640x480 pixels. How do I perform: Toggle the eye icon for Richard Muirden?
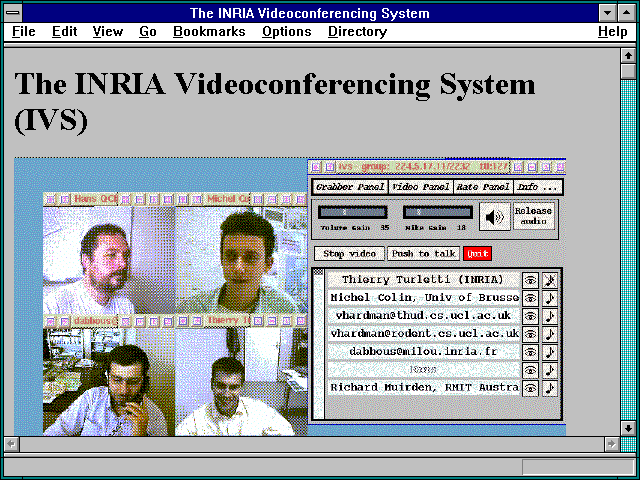(x=530, y=388)
